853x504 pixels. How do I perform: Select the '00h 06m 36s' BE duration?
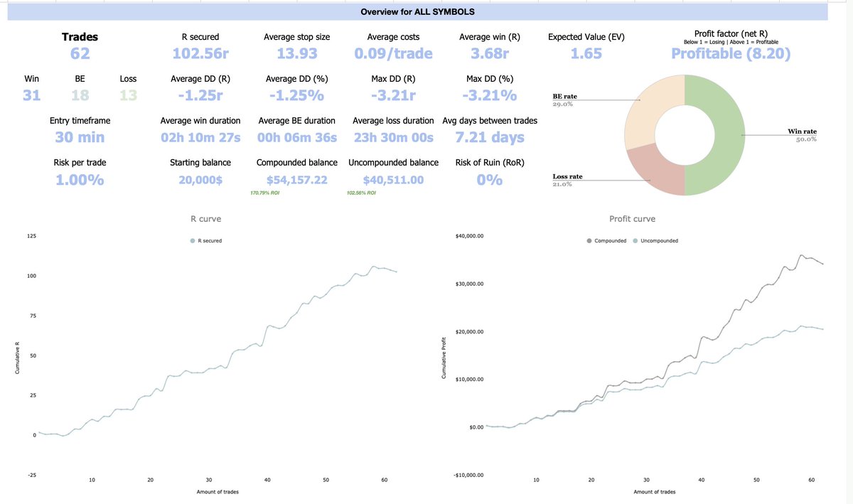click(296, 137)
